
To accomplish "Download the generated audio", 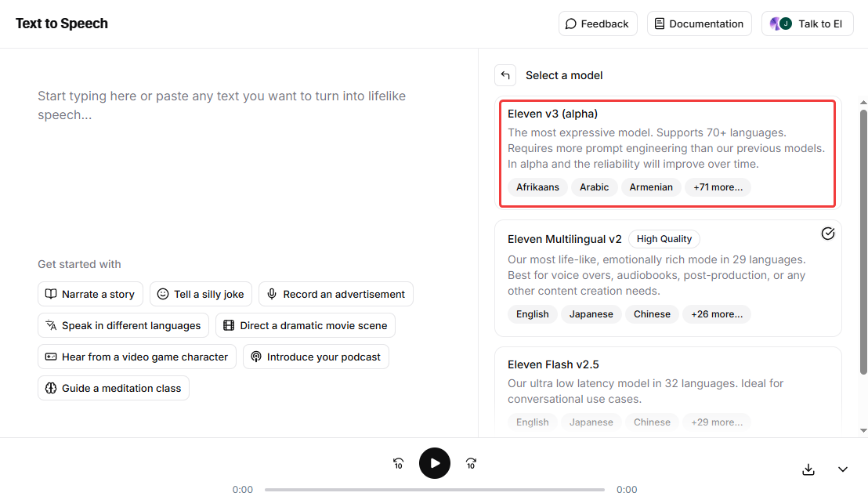I will (x=808, y=469).
